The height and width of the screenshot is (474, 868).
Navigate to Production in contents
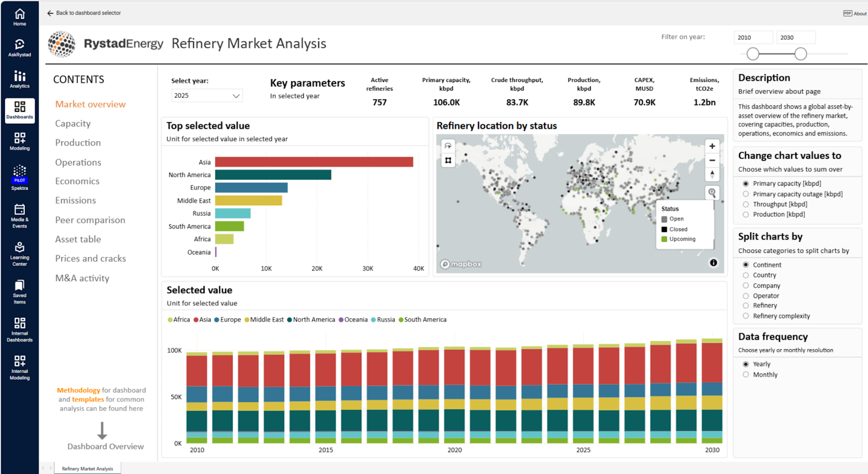pos(78,143)
